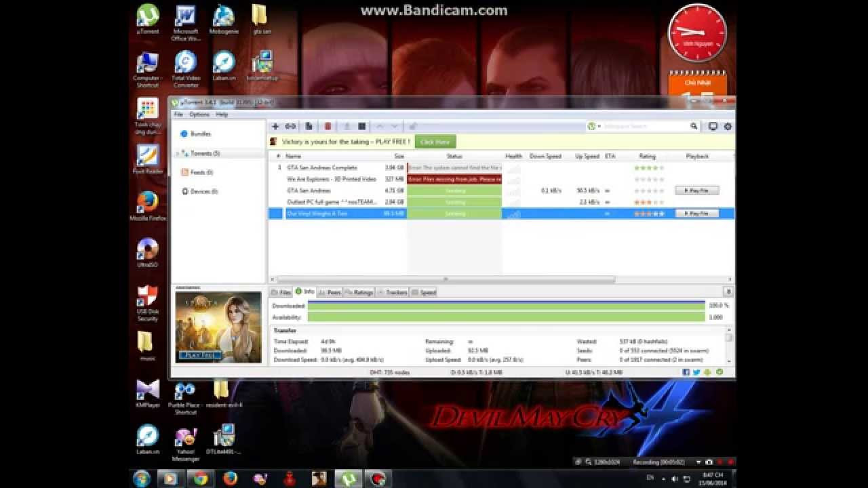868x488 pixels.
Task: Click the Twitter icon in the status bar
Action: pyautogui.click(x=696, y=372)
